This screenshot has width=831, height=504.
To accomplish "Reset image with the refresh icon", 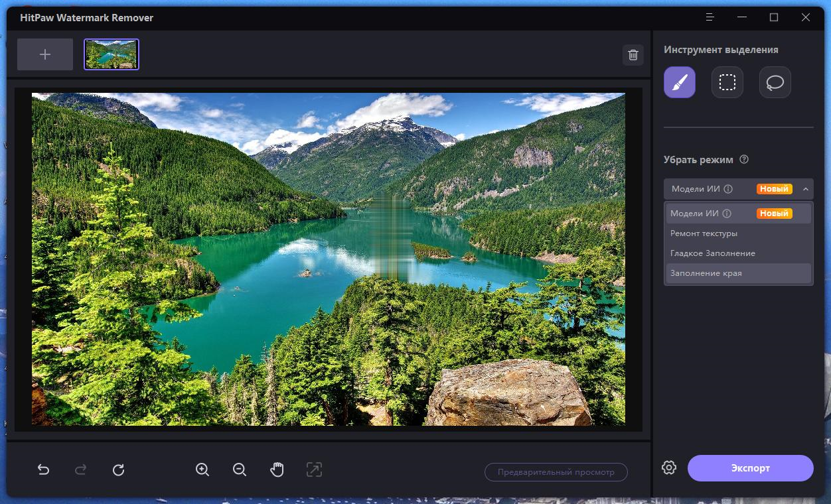I will coord(118,470).
